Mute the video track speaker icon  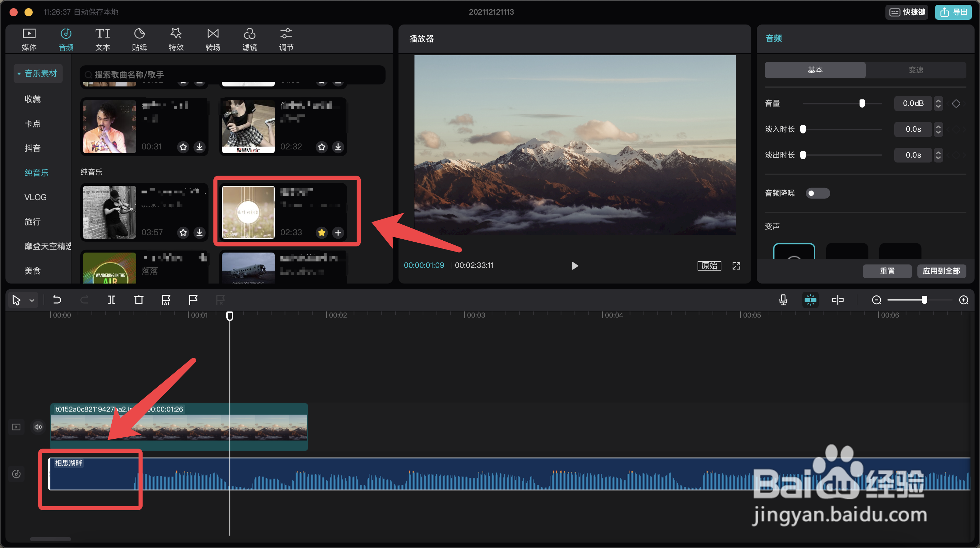coord(38,426)
